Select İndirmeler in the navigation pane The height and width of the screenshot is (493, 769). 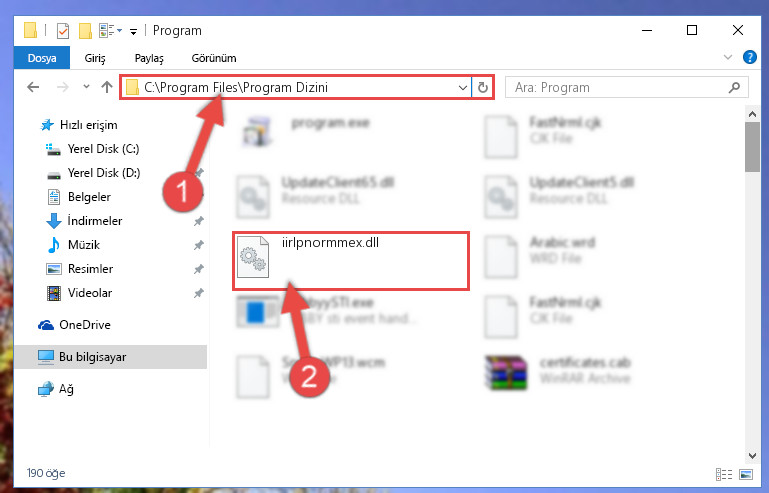tap(95, 221)
